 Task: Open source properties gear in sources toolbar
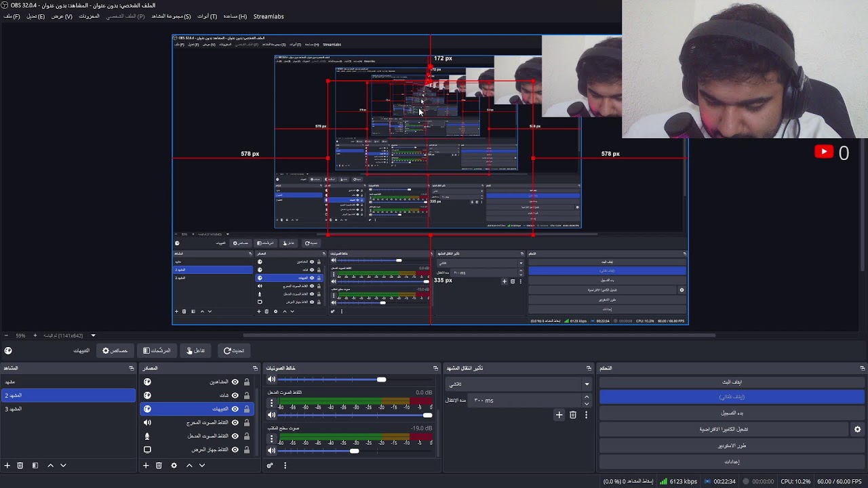tap(174, 466)
